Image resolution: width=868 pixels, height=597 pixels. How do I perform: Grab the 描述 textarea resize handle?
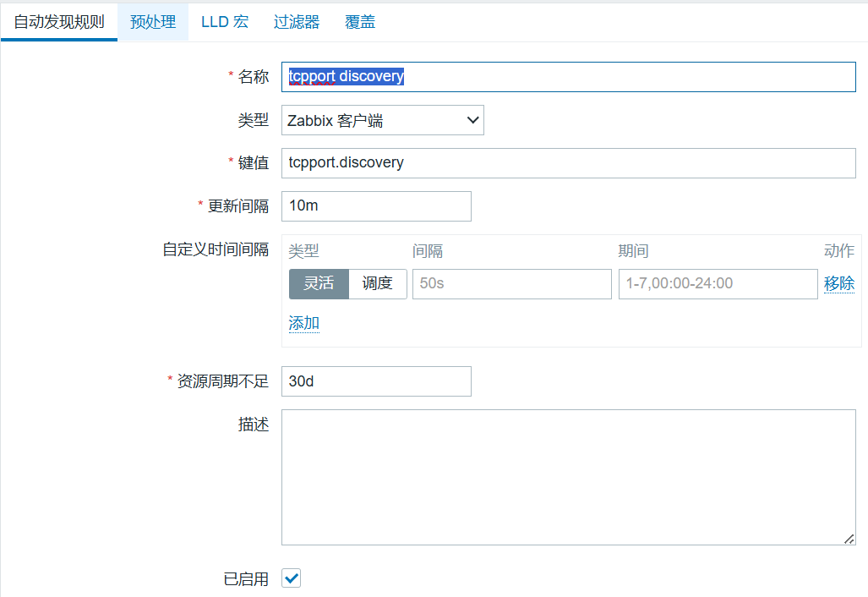click(x=850, y=539)
